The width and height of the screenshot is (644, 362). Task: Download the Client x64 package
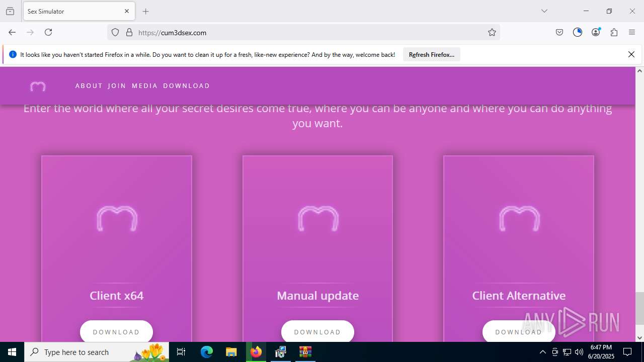[x=116, y=332]
